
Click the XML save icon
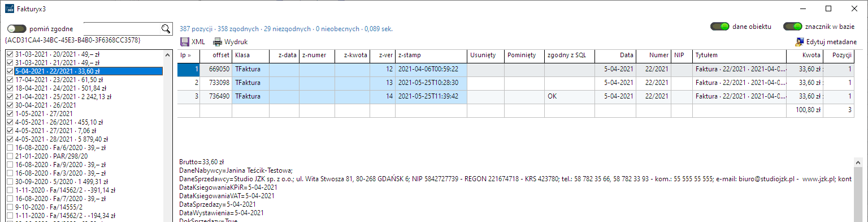[184, 41]
